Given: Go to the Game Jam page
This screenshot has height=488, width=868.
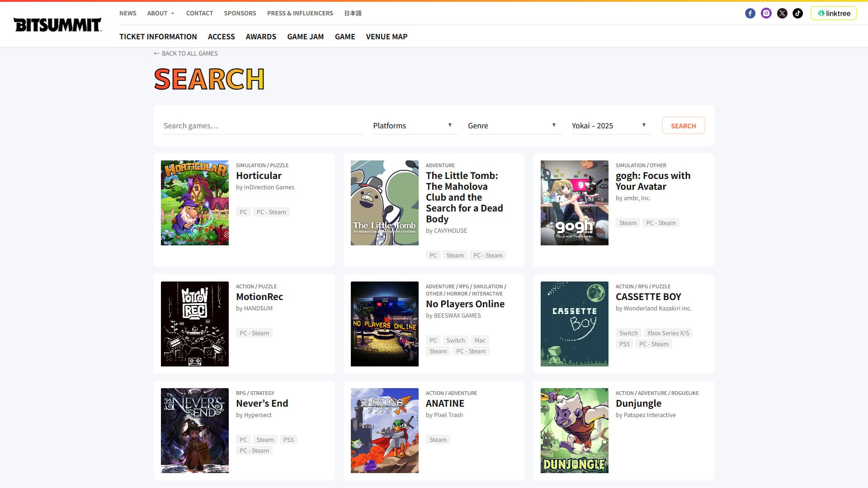Looking at the screenshot, I should pyautogui.click(x=305, y=37).
